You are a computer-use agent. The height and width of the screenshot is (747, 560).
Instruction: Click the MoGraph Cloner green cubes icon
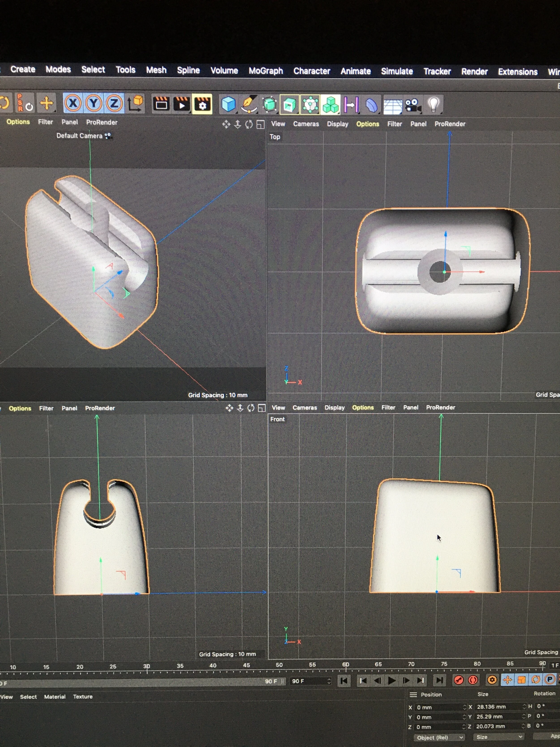[x=330, y=105]
